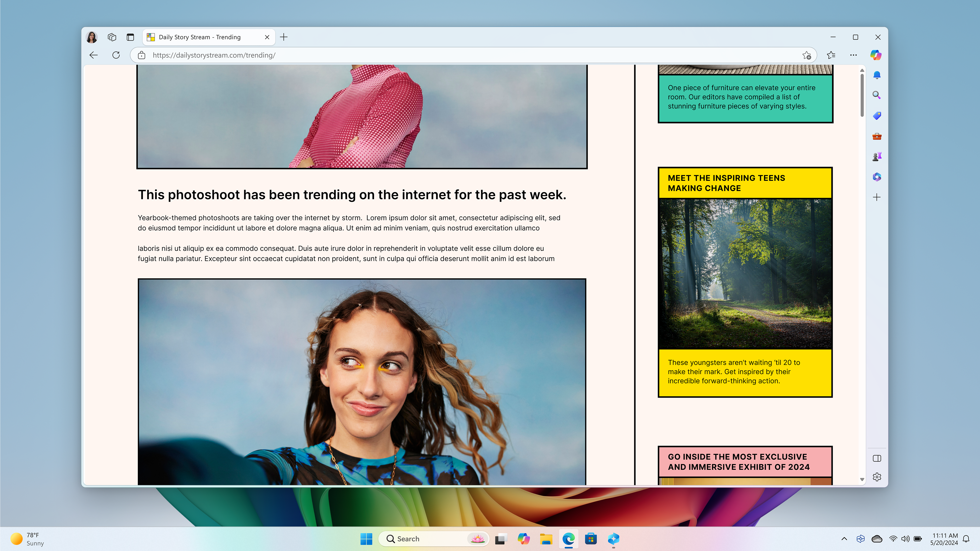Screen dimensions: 980x551
Task: Open battery status tray icon
Action: (918, 539)
